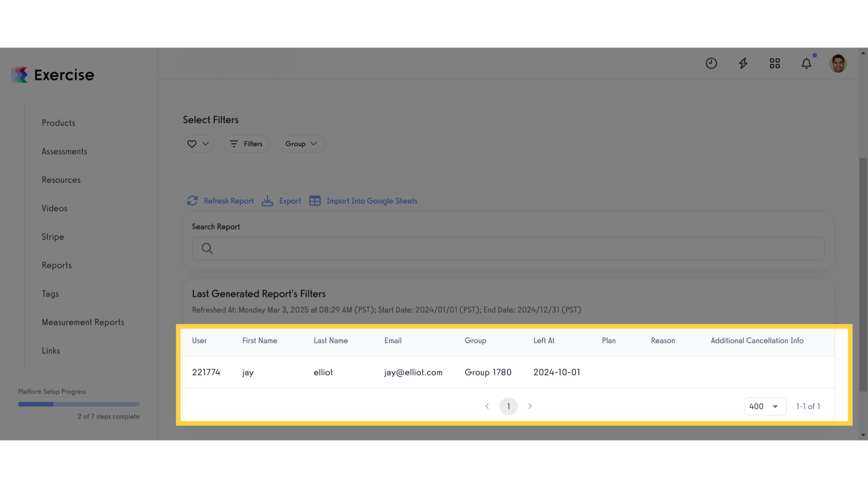Open the user profile avatar

tap(838, 63)
